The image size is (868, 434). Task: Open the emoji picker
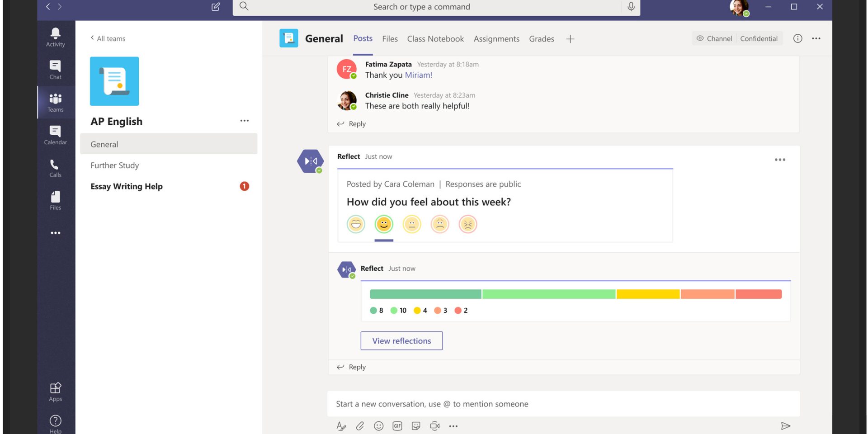click(x=379, y=426)
